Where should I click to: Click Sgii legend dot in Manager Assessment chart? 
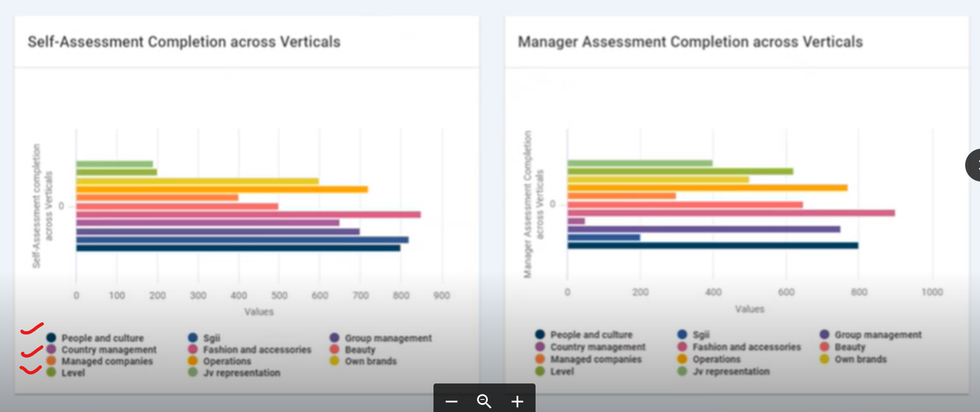click(682, 335)
